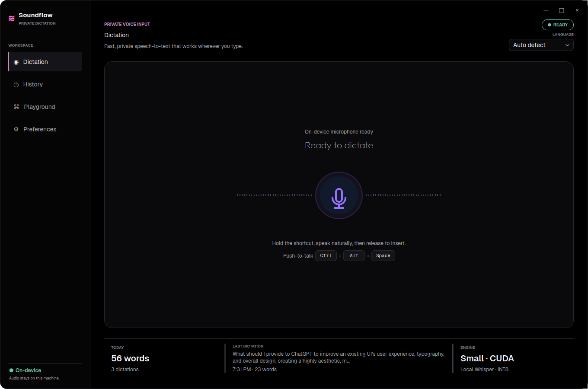Screen dimensions: 588x389
Task: Click the 'Ready to dictate' heading
Action: (339, 145)
